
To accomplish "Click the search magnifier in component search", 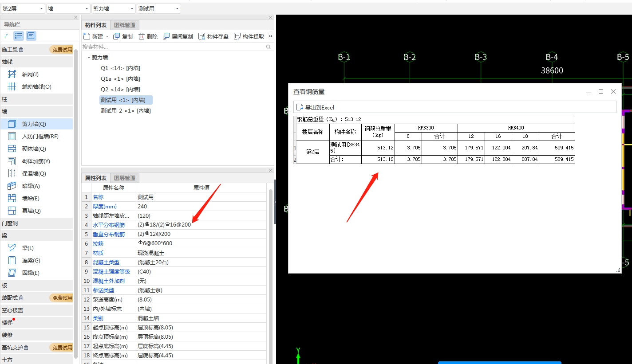I will point(269,47).
